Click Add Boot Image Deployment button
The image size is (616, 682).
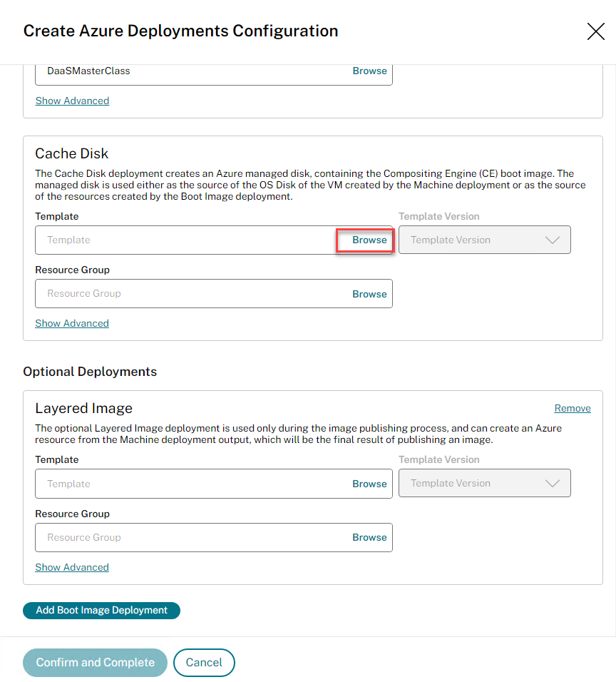click(x=101, y=611)
